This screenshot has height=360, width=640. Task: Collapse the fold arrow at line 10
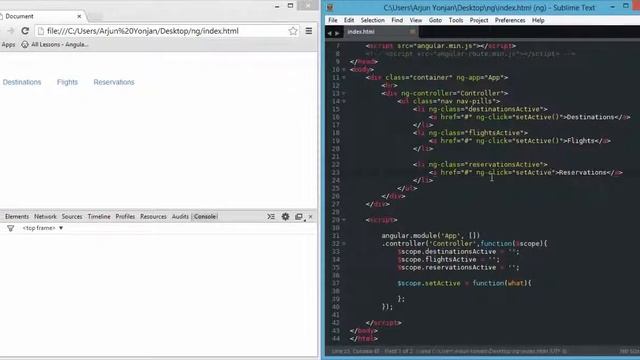[344, 69]
